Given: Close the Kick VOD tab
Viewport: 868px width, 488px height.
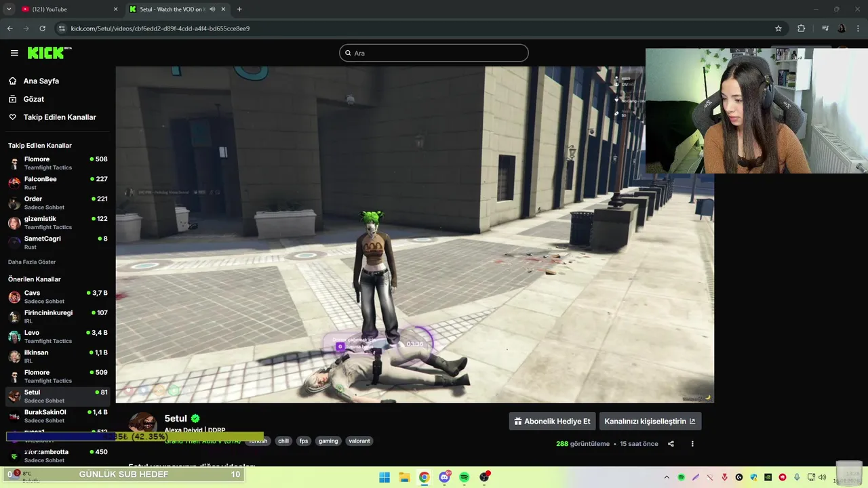Looking at the screenshot, I should pyautogui.click(x=223, y=9).
